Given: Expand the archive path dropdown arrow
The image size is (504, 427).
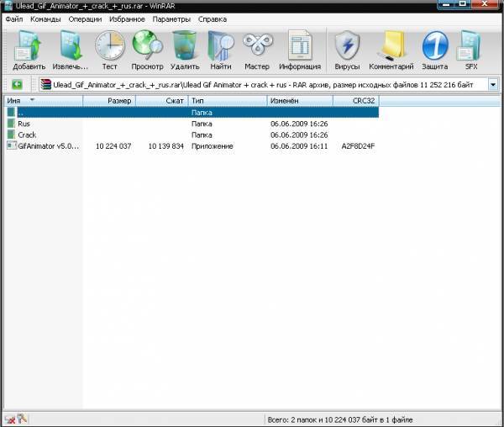Looking at the screenshot, I should tap(492, 85).
